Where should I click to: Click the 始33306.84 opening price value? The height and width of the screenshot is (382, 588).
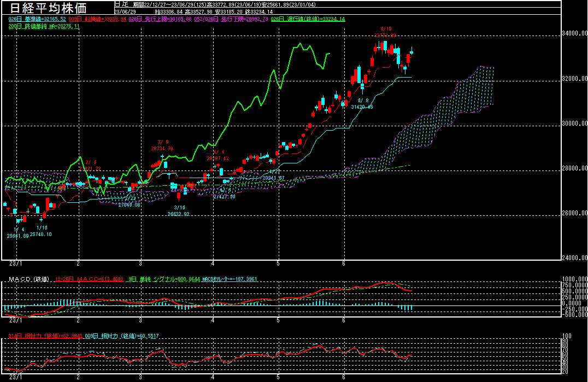point(169,12)
